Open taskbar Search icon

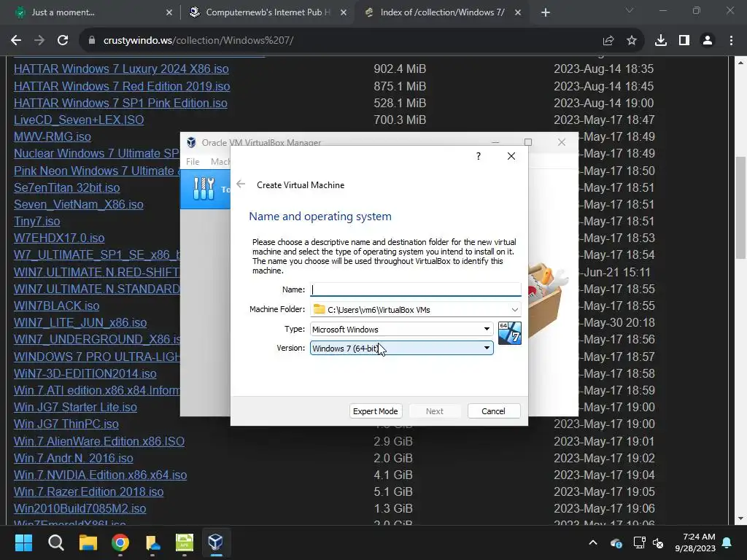point(55,542)
